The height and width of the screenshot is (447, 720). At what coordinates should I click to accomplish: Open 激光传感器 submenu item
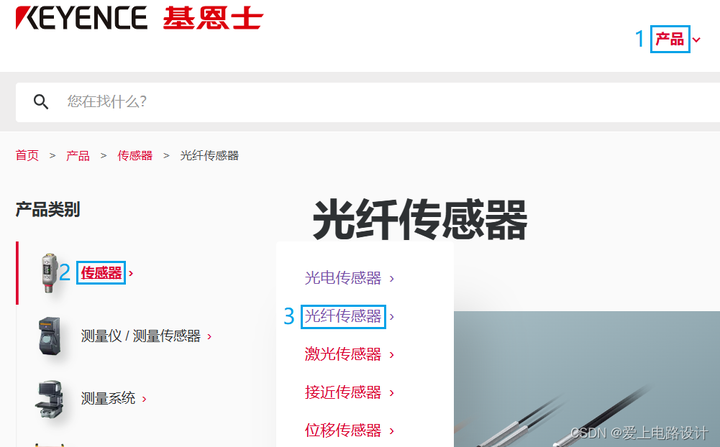(343, 354)
